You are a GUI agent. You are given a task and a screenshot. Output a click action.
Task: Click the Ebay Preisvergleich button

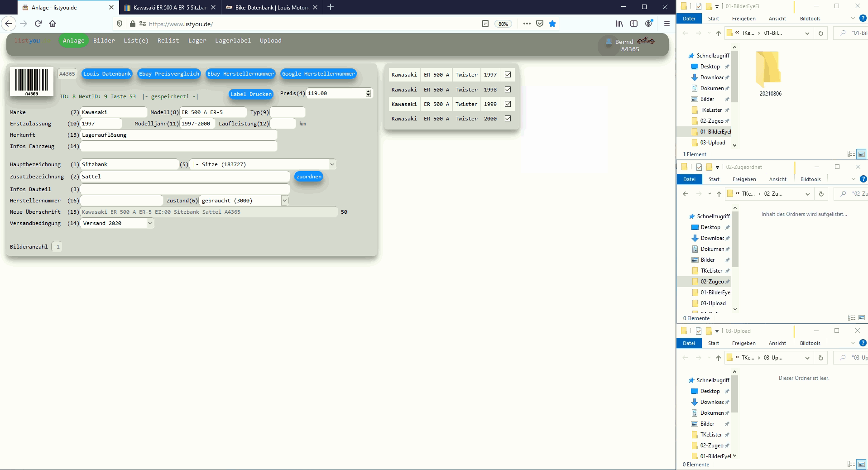(x=169, y=74)
